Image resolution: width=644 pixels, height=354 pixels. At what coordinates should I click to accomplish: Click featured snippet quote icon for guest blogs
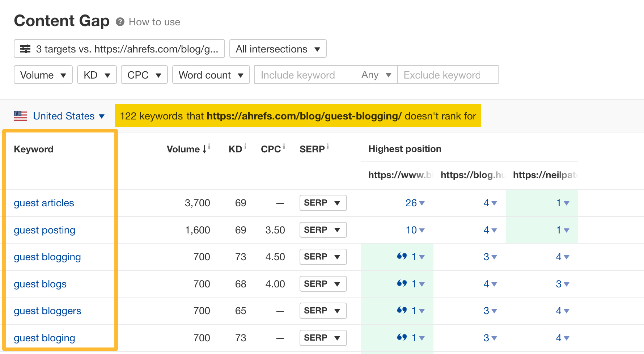(402, 283)
